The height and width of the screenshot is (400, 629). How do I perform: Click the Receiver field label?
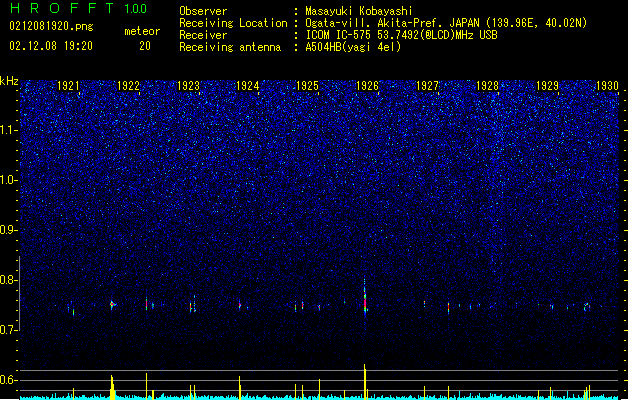[x=203, y=35]
